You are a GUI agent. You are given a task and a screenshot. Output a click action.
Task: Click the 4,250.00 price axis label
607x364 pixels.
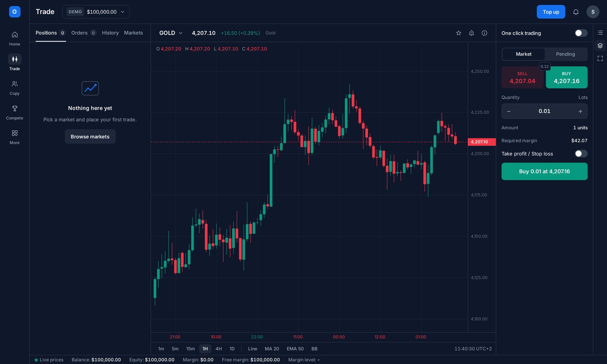(480, 71)
